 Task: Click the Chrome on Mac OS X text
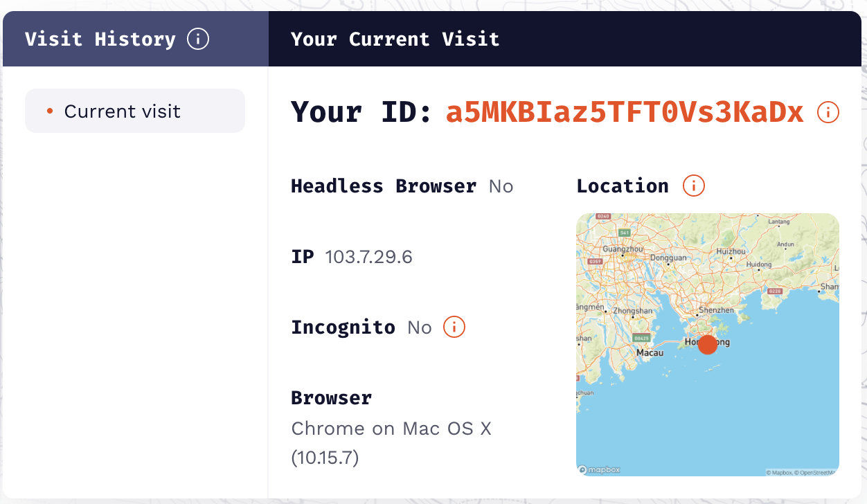point(391,429)
